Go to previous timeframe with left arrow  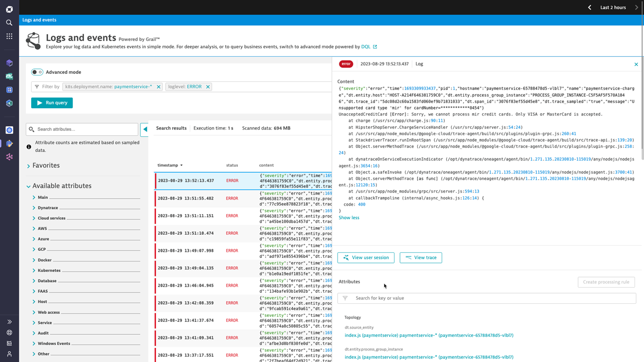click(x=590, y=8)
